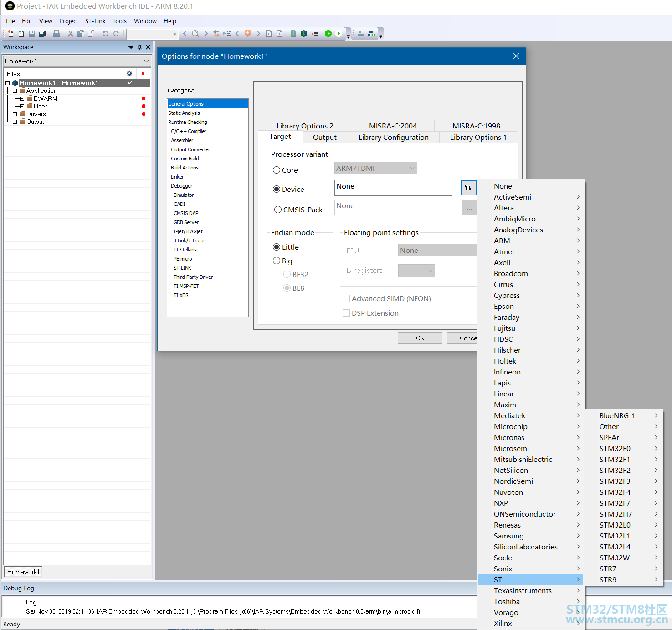Click the Make build toolbar icon

click(x=304, y=34)
